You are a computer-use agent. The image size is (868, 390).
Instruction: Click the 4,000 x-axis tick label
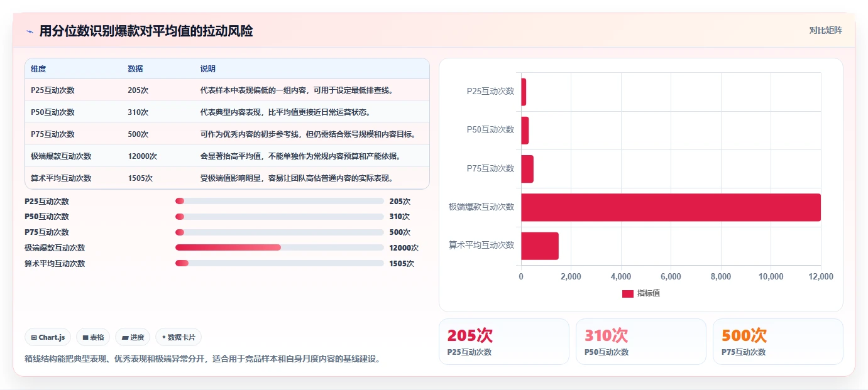point(621,276)
